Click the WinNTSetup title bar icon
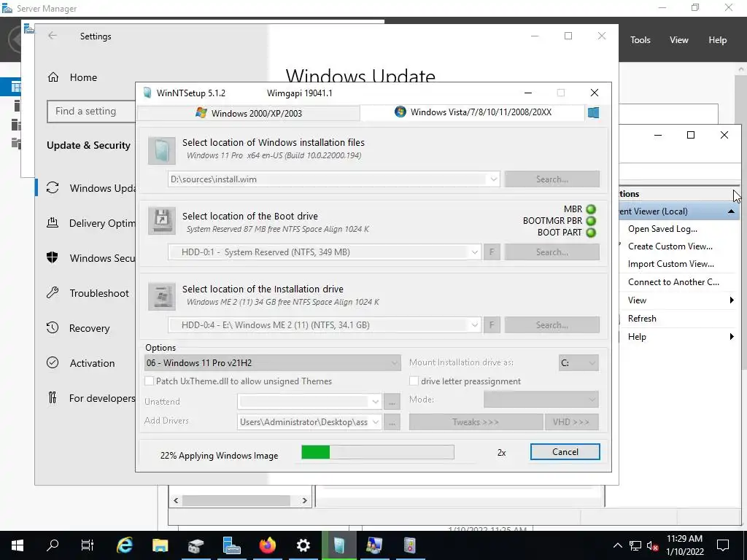Viewport: 747px width, 560px height. point(147,93)
